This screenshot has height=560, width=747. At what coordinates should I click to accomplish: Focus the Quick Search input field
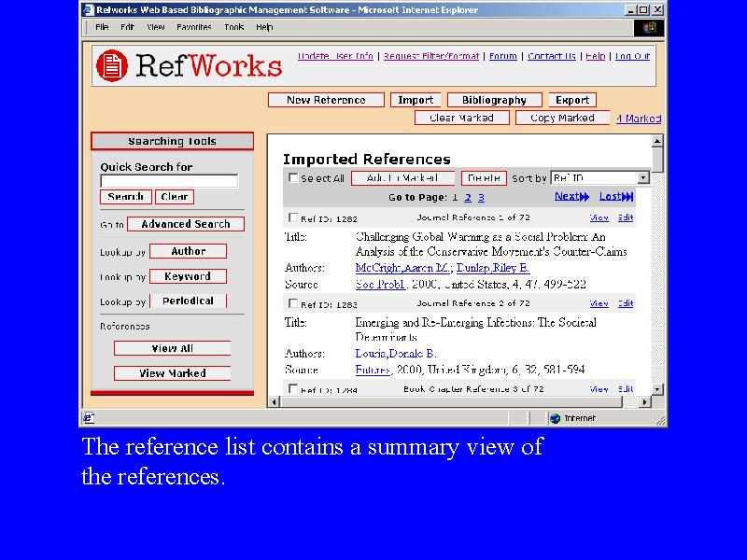[x=169, y=181]
